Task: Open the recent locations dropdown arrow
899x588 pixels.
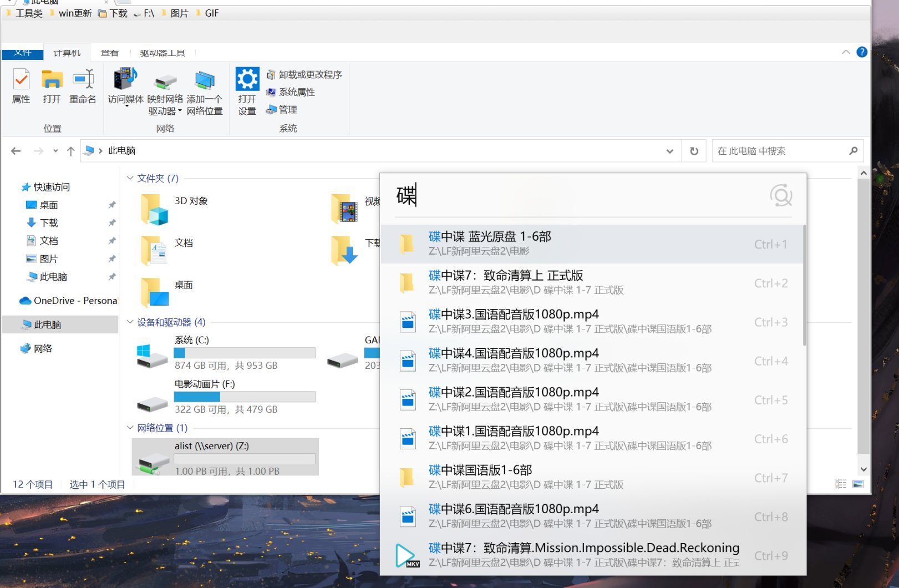Action: tap(55, 151)
